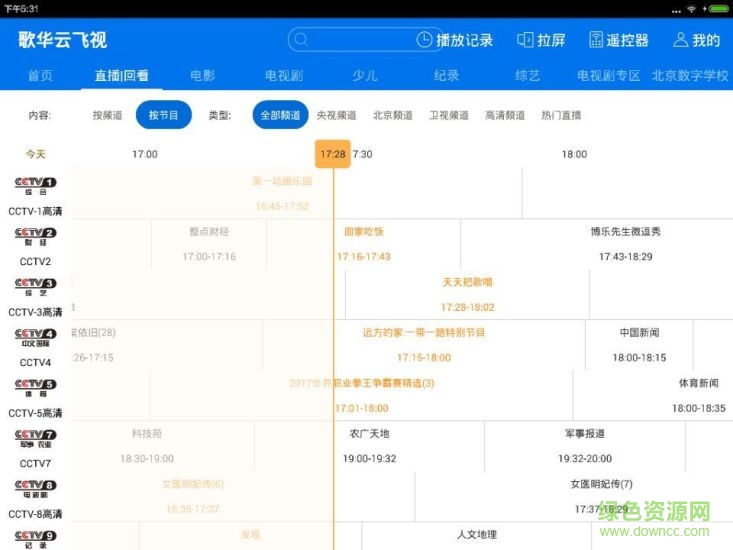Filter by 北京频道

393,115
